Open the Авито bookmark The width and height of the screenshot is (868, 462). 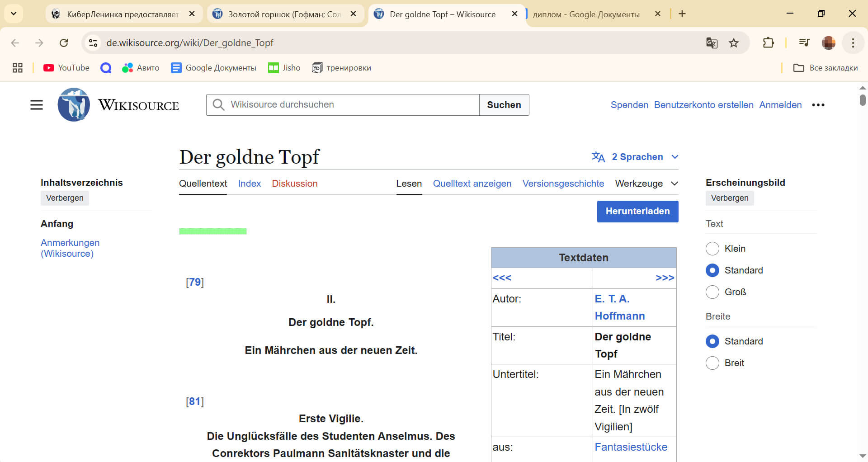pyautogui.click(x=141, y=68)
